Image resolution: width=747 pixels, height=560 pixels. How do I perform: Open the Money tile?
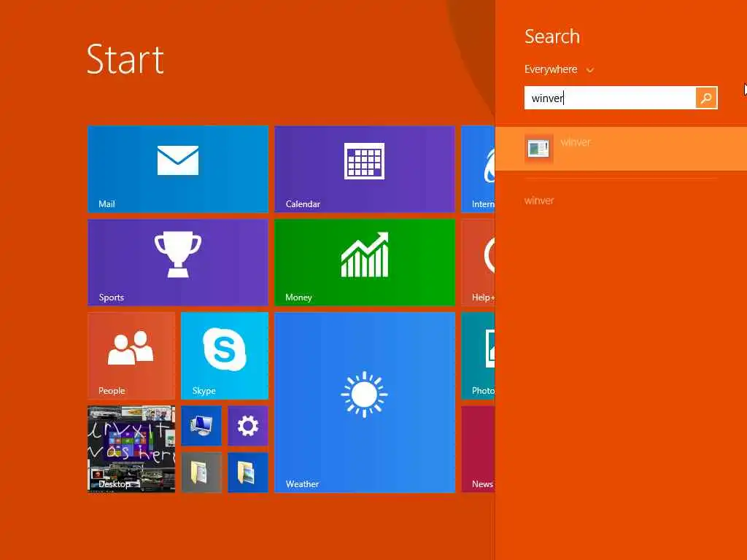(x=365, y=262)
